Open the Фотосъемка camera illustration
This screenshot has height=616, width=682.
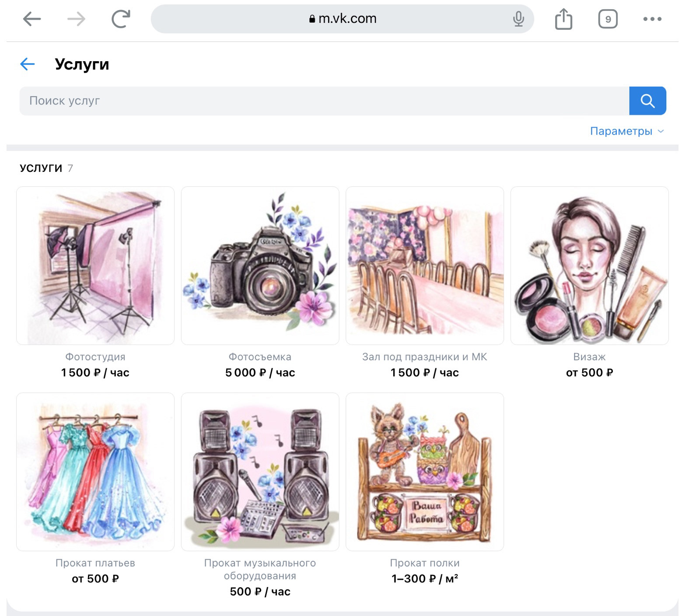260,266
